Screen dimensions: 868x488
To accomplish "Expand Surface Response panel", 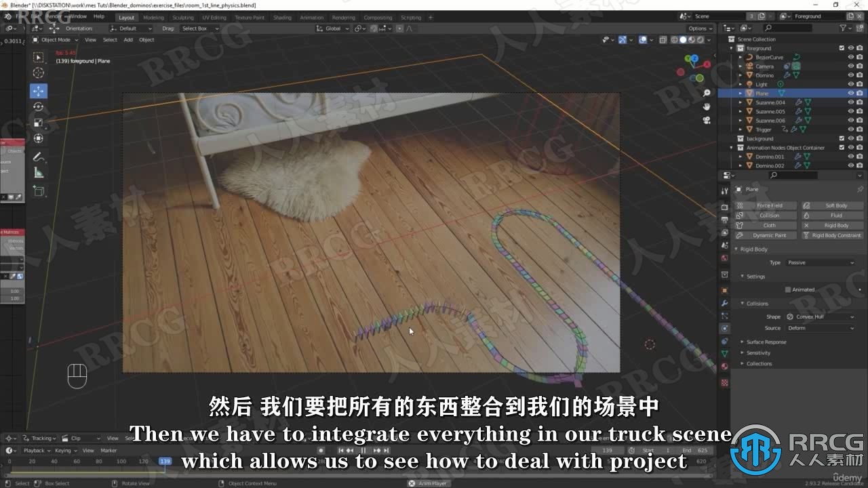I will (766, 342).
